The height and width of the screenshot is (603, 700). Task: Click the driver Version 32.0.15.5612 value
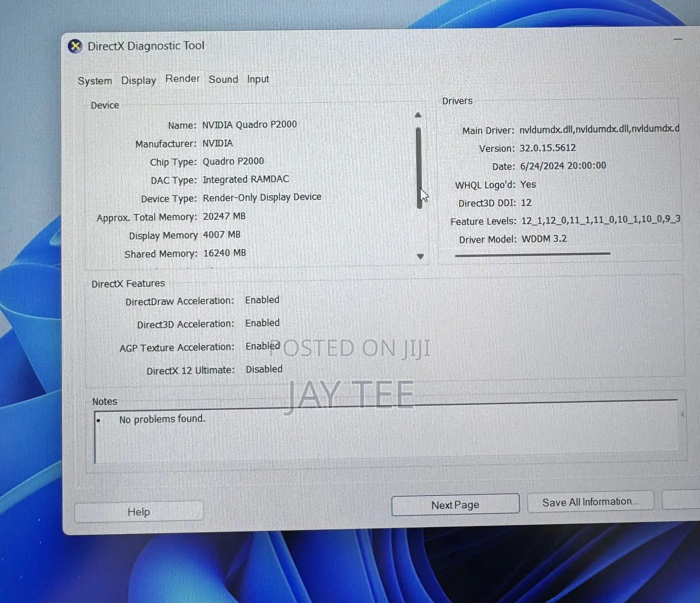pos(547,148)
